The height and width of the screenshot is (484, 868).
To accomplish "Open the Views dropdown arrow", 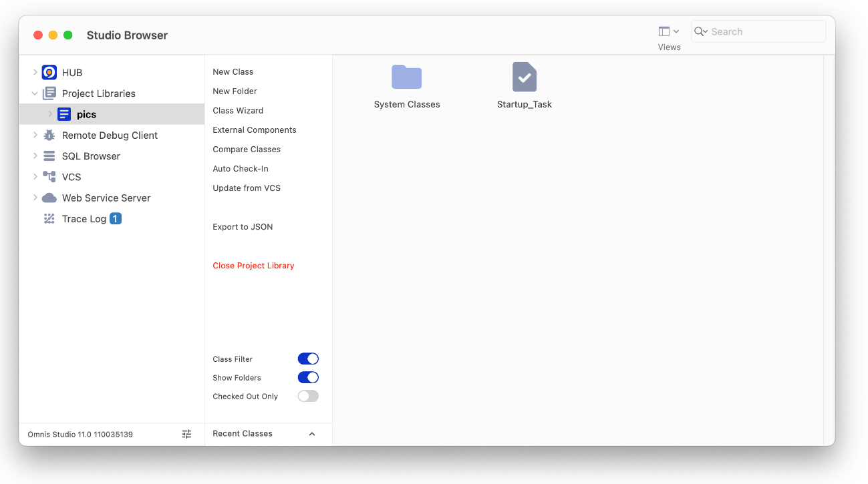I will pyautogui.click(x=676, y=31).
